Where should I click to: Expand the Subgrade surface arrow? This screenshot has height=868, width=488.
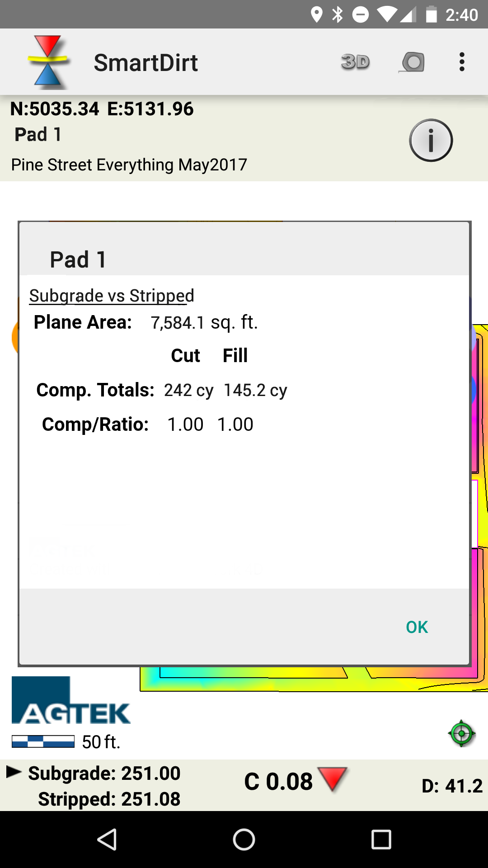tap(14, 772)
